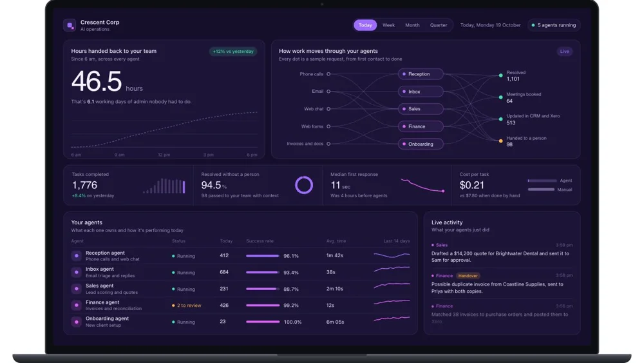Screen dimensions: 644x363
Task: Click Reception agent Running status
Action: tap(183, 256)
